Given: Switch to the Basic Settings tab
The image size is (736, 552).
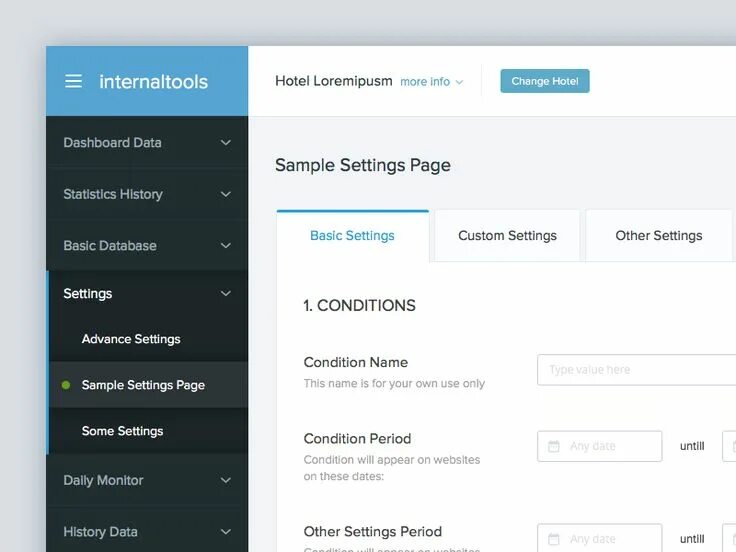Looking at the screenshot, I should click(x=353, y=236).
